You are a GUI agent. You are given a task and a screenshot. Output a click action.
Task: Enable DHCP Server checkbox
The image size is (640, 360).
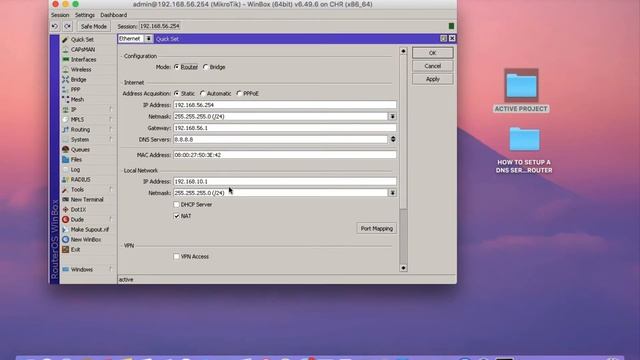coord(176,204)
